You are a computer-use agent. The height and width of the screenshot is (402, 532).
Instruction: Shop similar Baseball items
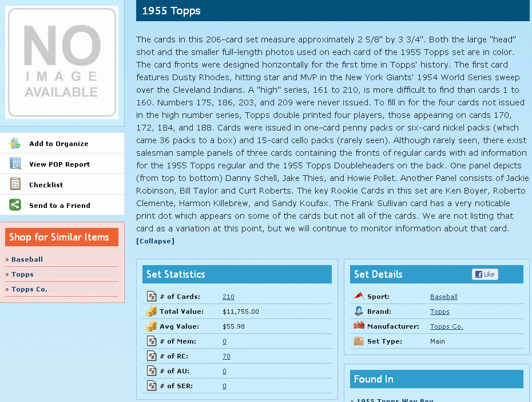[x=27, y=259]
